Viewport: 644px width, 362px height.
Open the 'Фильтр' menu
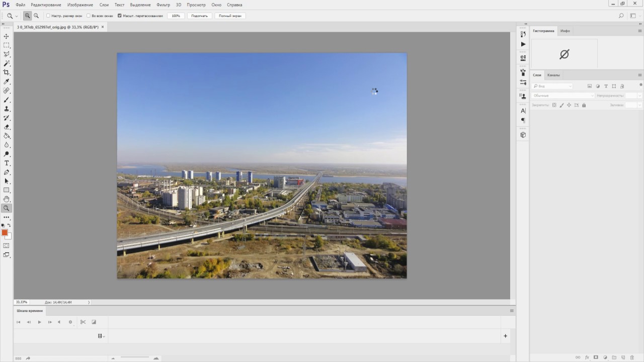coord(163,5)
